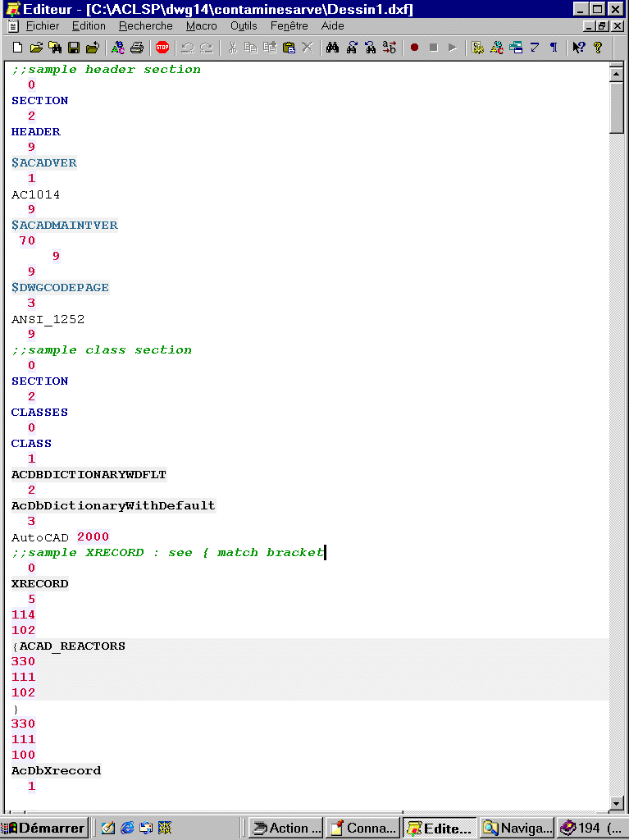Toggle paragraph marks with the pilcrow icon

pos(554,48)
